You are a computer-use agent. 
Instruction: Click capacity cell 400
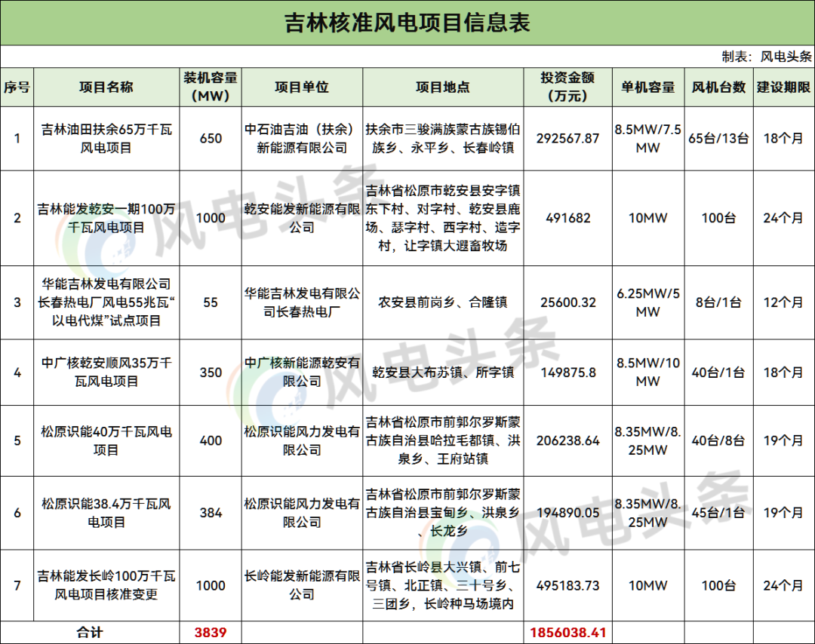(x=211, y=440)
